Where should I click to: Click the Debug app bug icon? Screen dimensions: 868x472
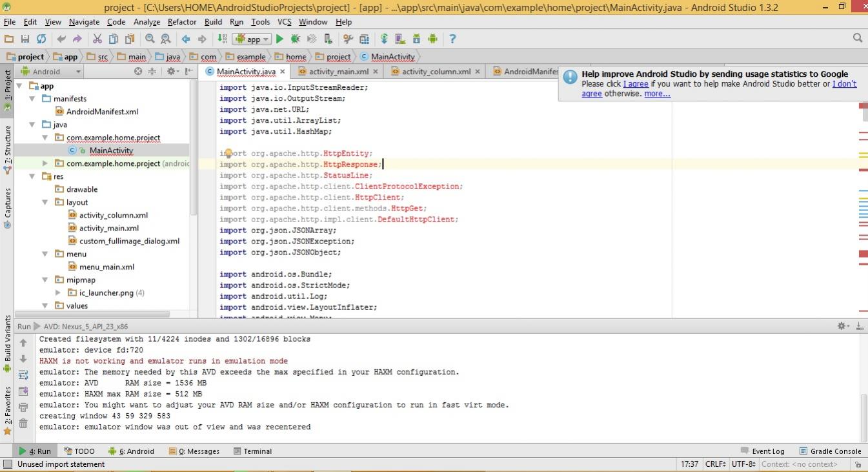click(x=296, y=39)
